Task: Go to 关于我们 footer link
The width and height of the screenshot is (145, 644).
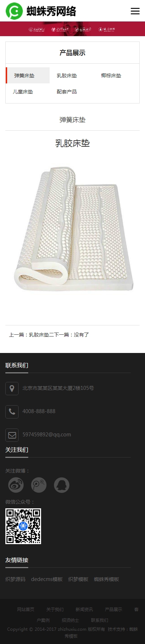Action: (x=55, y=609)
